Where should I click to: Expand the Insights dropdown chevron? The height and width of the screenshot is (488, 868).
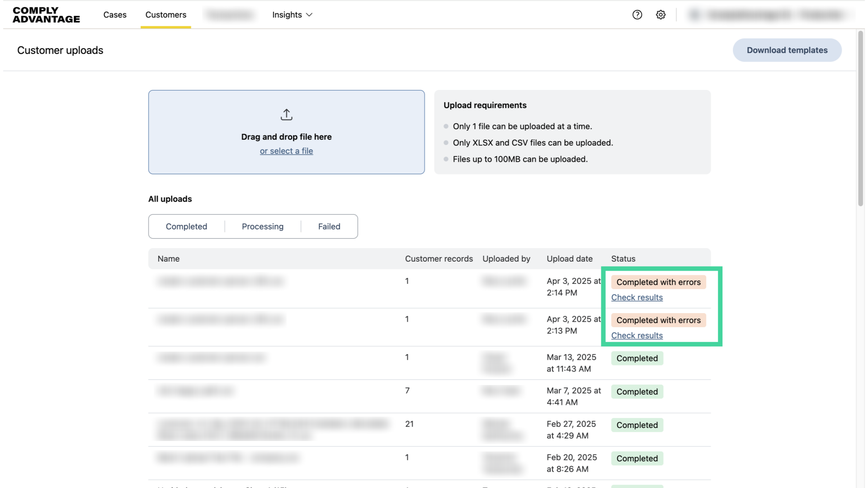[x=309, y=15]
